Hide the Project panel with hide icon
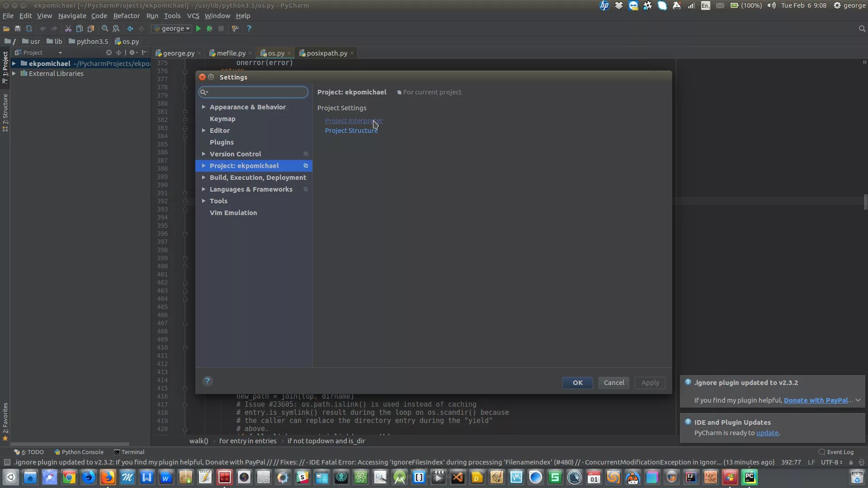 coord(145,52)
